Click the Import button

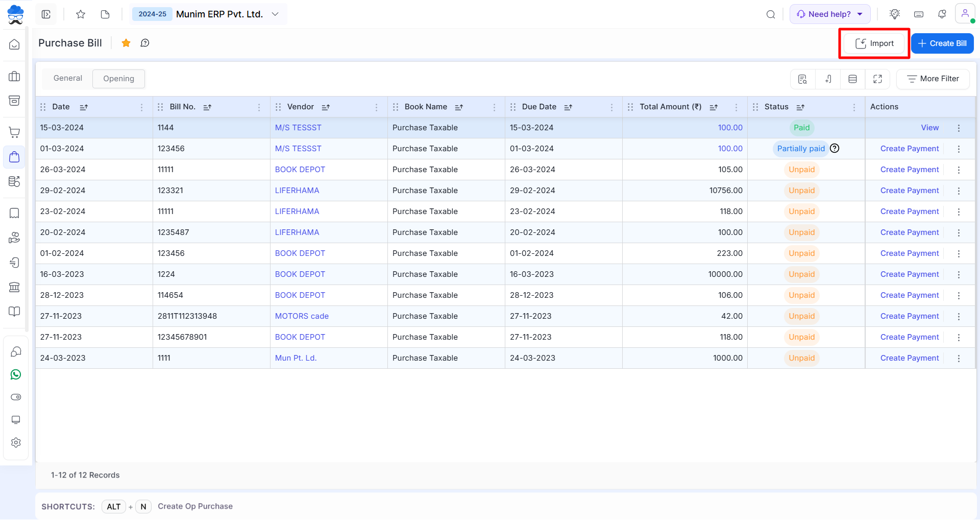tap(874, 43)
